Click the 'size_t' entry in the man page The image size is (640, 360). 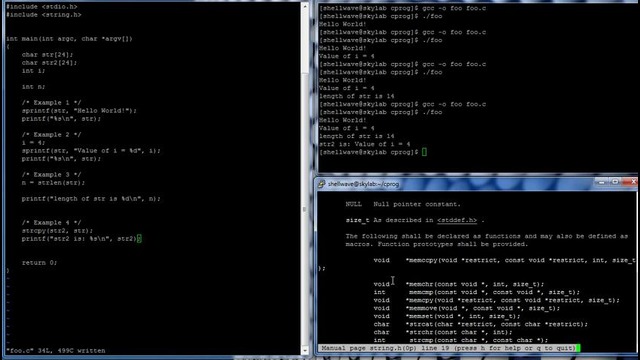tap(357, 220)
